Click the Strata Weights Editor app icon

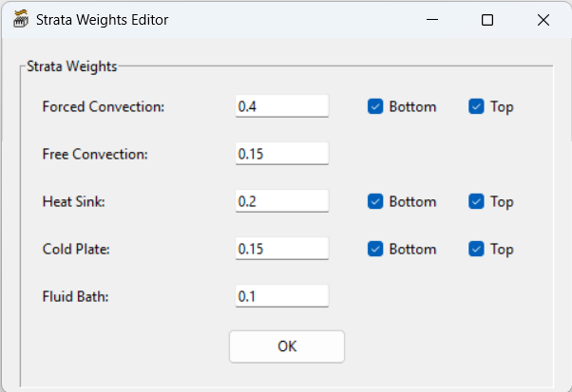click(x=19, y=20)
